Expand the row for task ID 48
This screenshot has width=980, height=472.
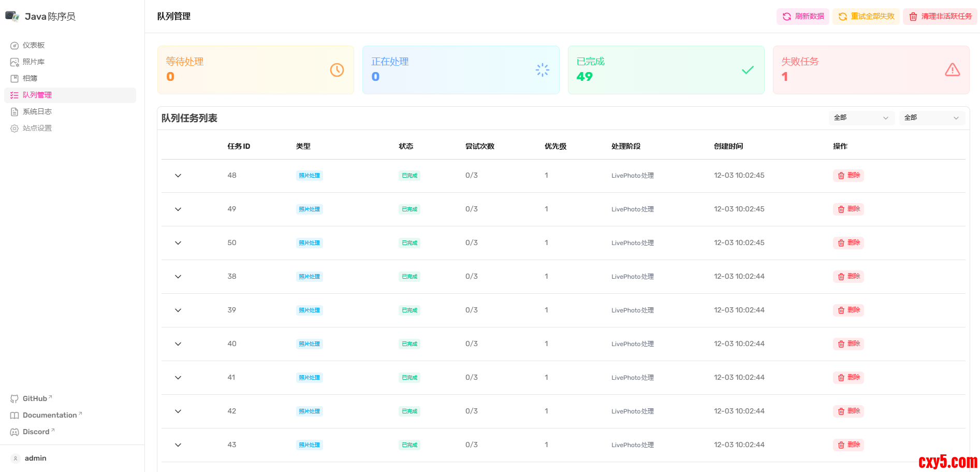coord(178,176)
